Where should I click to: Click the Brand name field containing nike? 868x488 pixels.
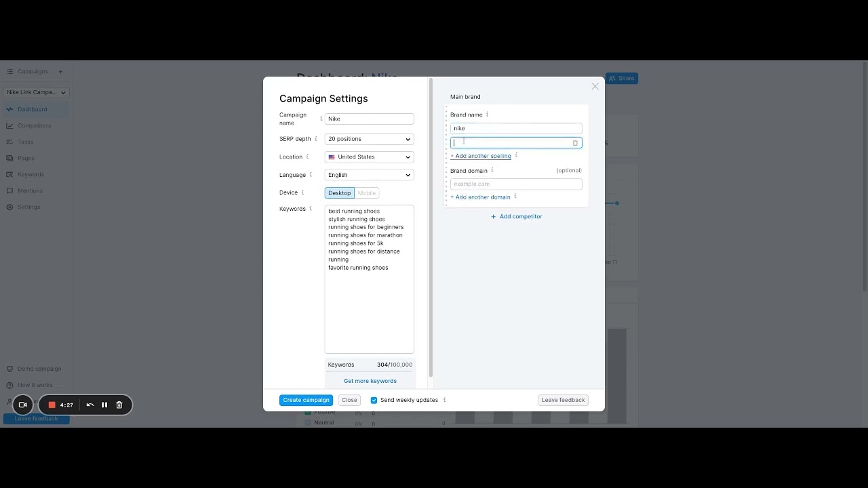[516, 128]
